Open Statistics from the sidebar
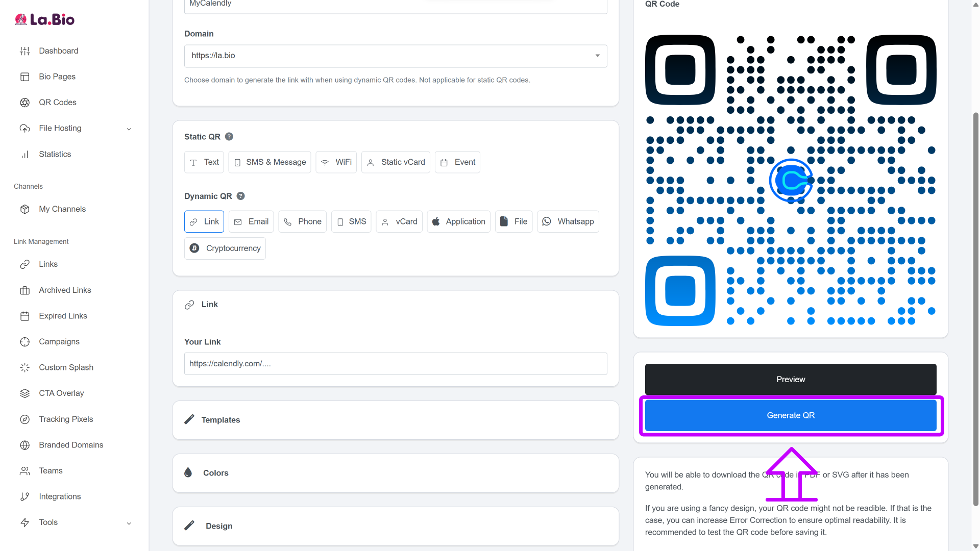The width and height of the screenshot is (980, 551). point(55,154)
